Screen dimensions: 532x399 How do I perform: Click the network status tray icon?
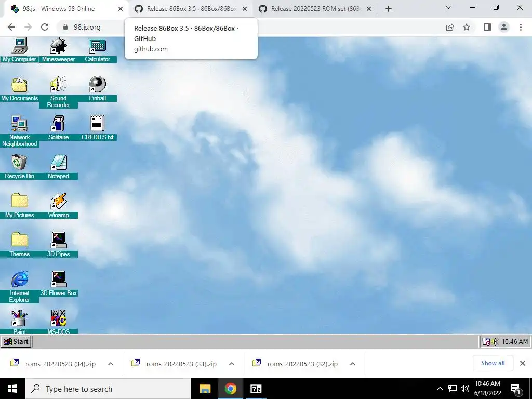coord(453,389)
